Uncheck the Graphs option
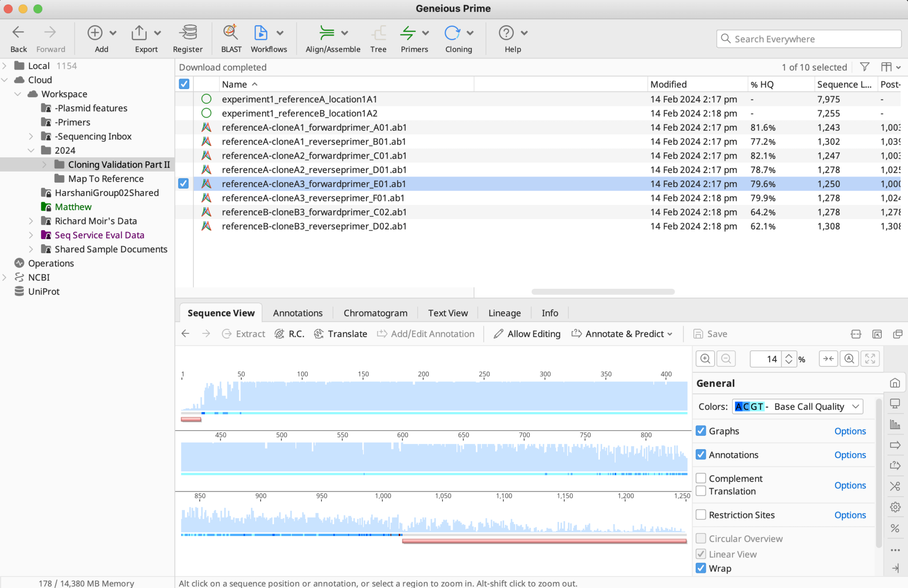 tap(701, 431)
